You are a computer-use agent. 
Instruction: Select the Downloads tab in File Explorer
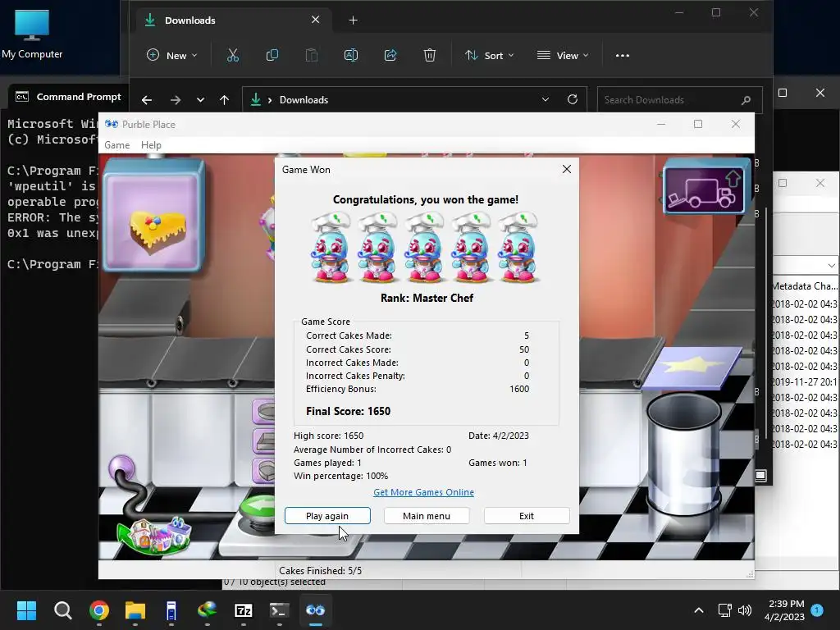[233, 21]
